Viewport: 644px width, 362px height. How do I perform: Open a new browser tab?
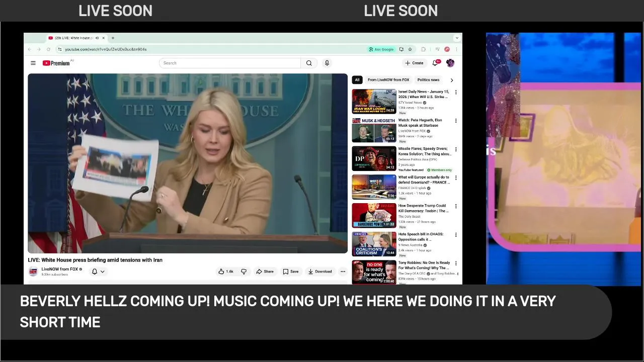113,38
